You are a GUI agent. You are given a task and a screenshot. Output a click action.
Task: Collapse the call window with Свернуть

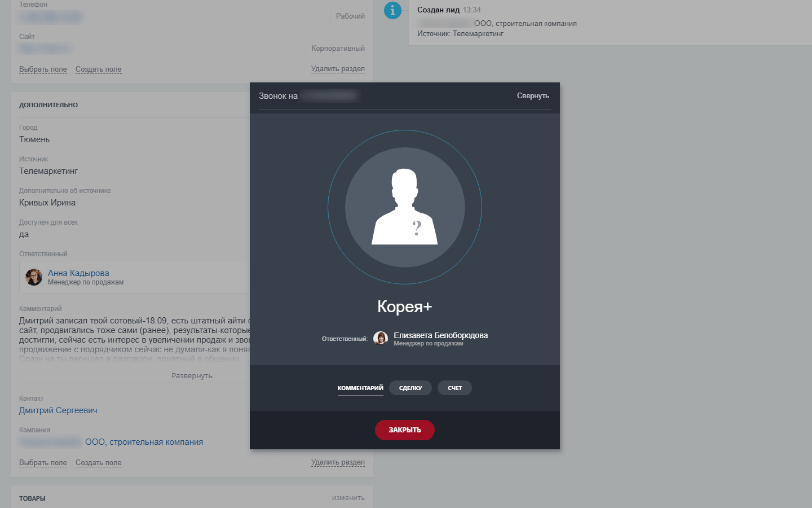click(x=532, y=95)
